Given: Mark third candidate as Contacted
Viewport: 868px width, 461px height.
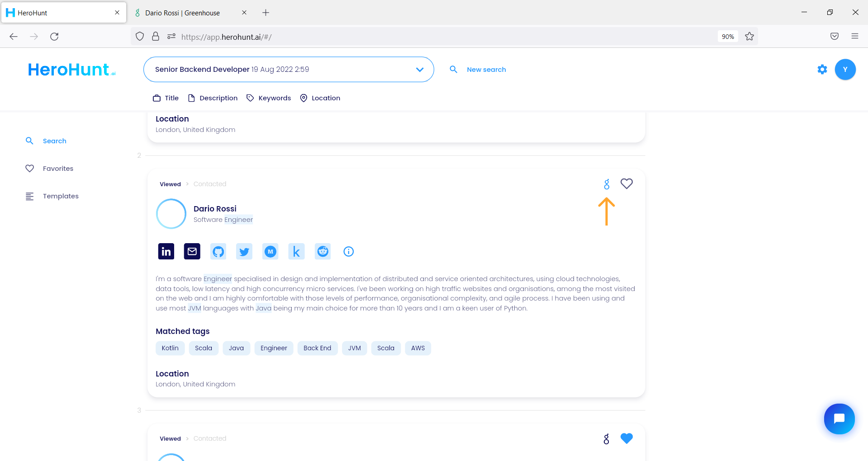Looking at the screenshot, I should (210, 438).
